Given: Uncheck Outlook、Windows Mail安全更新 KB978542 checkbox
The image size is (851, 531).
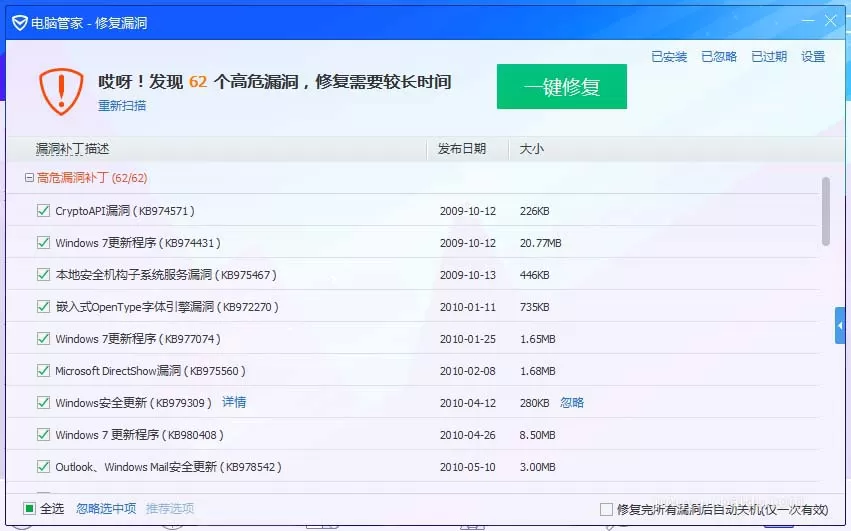Looking at the screenshot, I should tap(43, 467).
